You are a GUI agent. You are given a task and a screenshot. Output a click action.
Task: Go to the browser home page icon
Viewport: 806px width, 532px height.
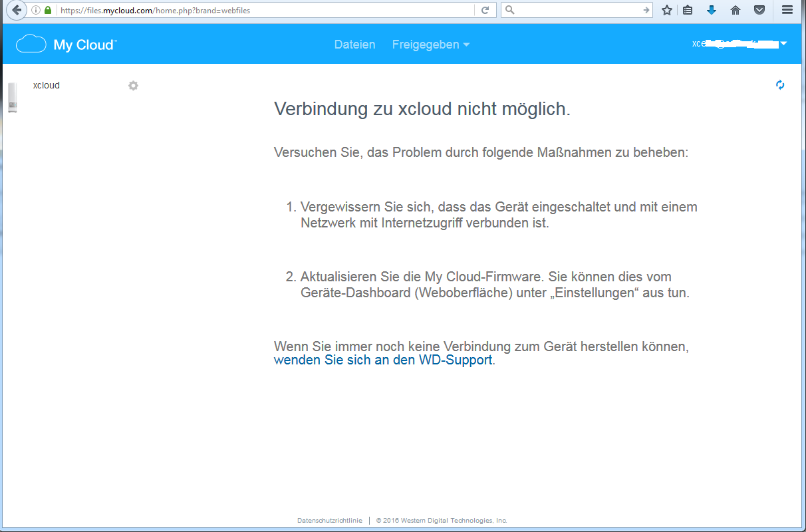pos(736,10)
